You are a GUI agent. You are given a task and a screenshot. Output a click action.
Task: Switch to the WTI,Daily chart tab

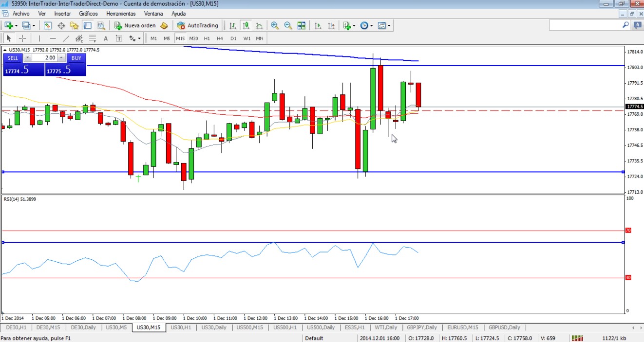[386, 327]
